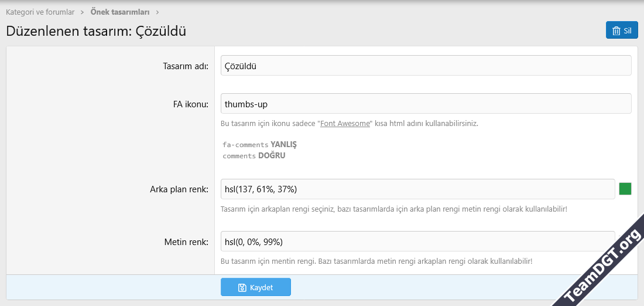Click the chevron after Kategori ve forumlar

tap(82, 12)
